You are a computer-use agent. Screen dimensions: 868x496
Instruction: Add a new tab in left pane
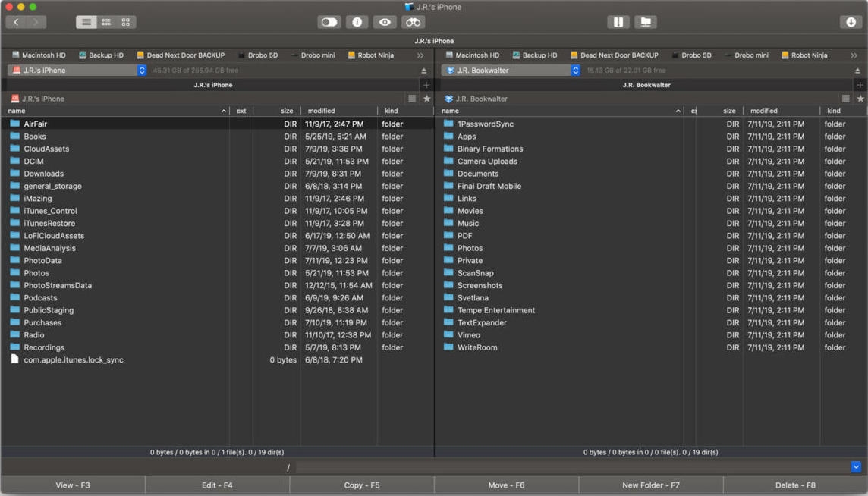(x=426, y=85)
